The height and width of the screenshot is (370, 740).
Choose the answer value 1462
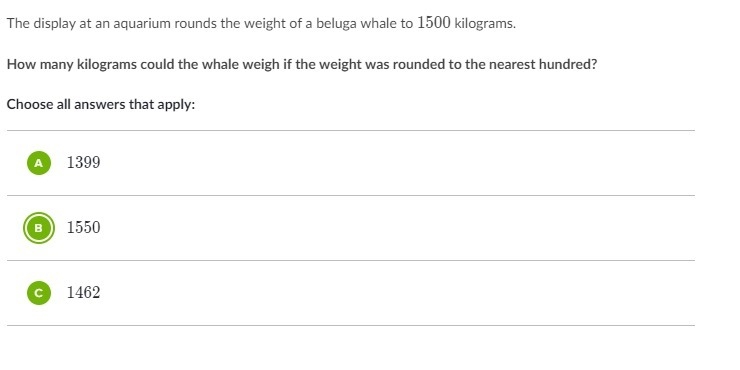tap(84, 293)
